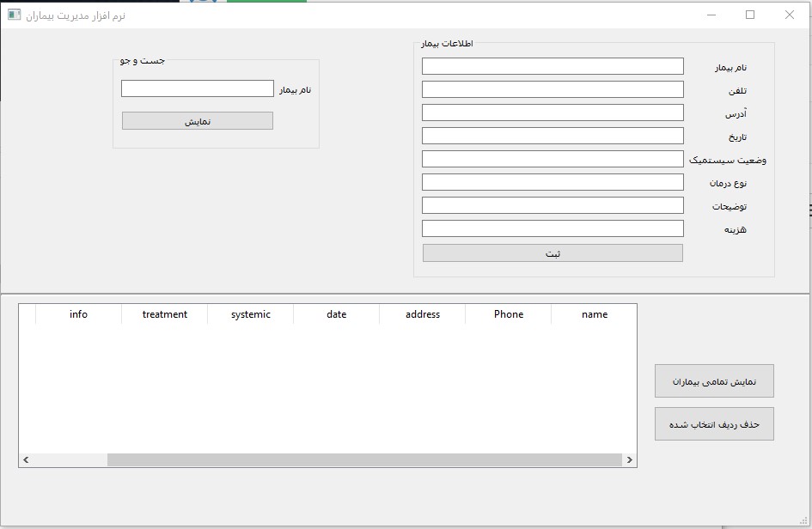Click the patient name field in اطلاعات بیمار
This screenshot has width=812, height=529.
[x=553, y=66]
